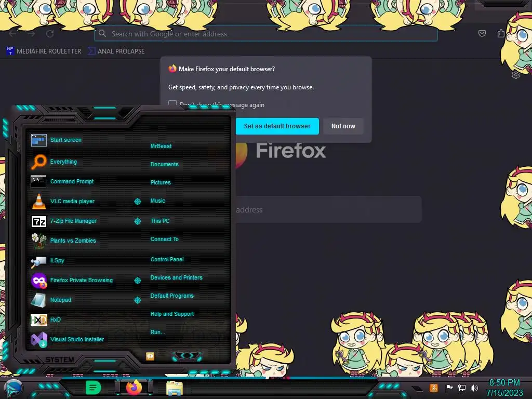
Task: Click the Start orb button
Action: [12, 388]
